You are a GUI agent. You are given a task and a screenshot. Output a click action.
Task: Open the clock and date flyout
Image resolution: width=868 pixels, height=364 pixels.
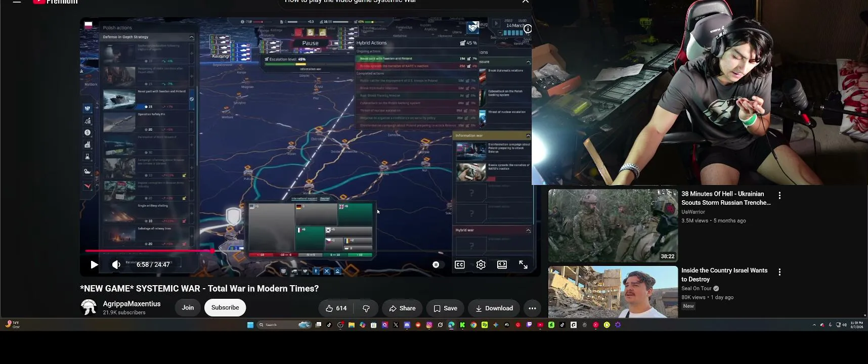pos(857,325)
